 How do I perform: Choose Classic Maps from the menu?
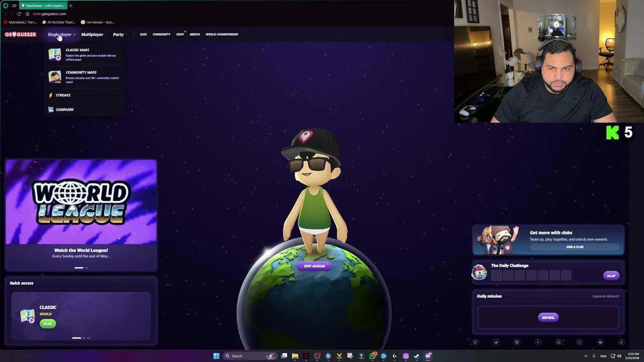(84, 54)
